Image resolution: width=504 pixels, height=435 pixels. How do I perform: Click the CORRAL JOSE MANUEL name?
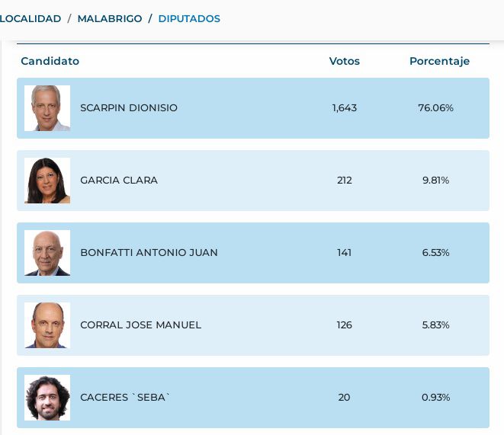[140, 325]
